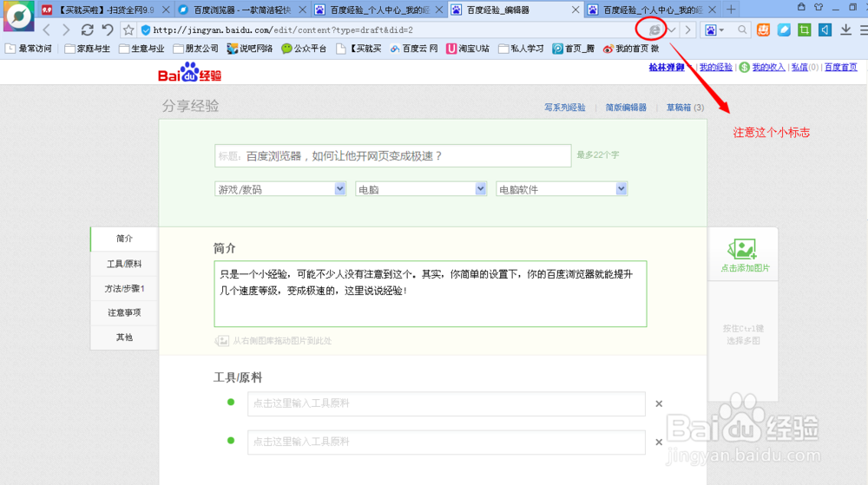Click the go arrow beside address bar
The width and height of the screenshot is (868, 485).
tap(688, 29)
